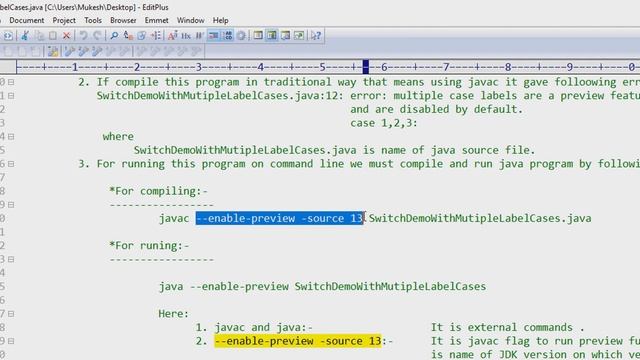
Task: Collapse fold on dashes below '*For compiling:-'
Action: (11, 204)
